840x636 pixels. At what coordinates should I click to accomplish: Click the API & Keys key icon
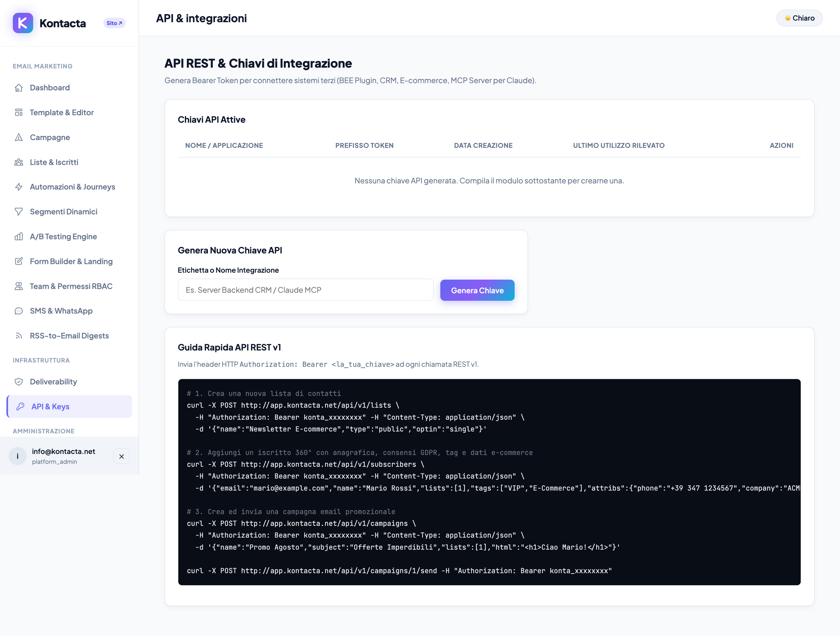(x=20, y=406)
